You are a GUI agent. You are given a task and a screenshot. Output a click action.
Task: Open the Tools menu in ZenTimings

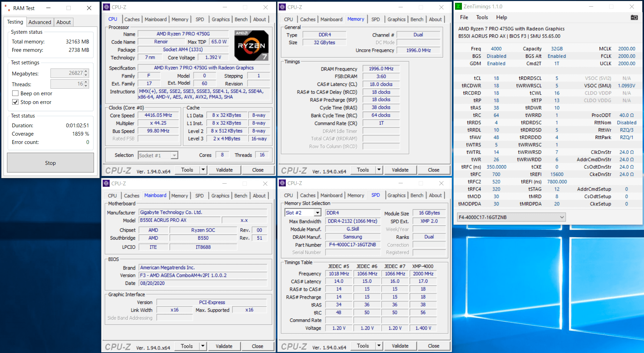coord(482,17)
